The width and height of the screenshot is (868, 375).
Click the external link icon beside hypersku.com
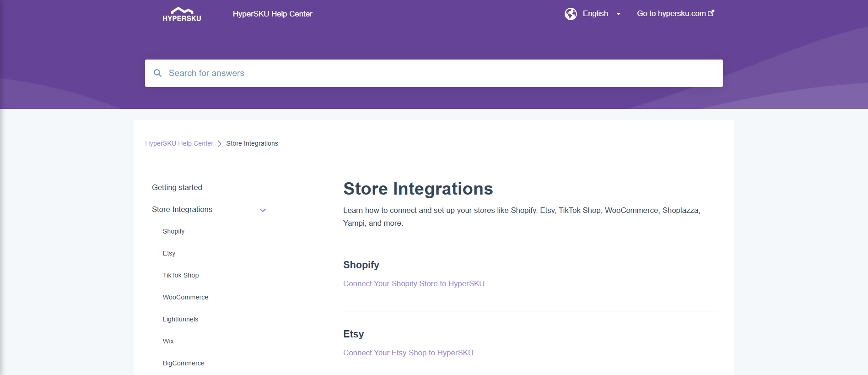711,13
